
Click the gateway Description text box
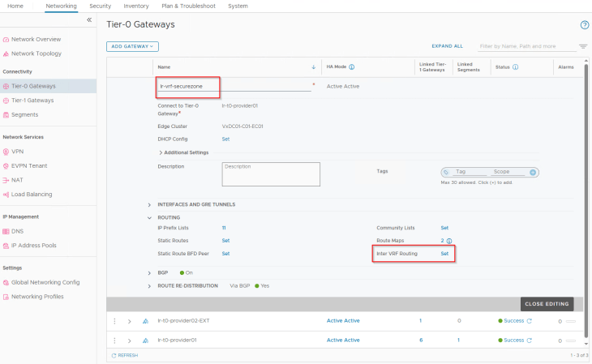pos(271,174)
